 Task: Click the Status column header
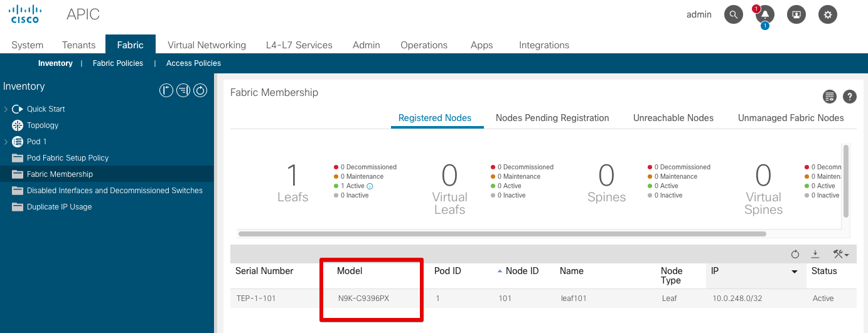824,271
